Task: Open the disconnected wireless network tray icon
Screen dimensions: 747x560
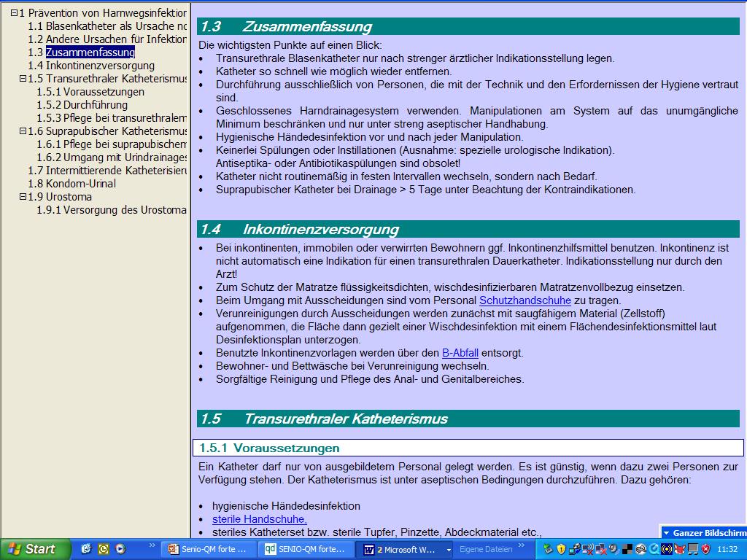Action: (x=588, y=549)
